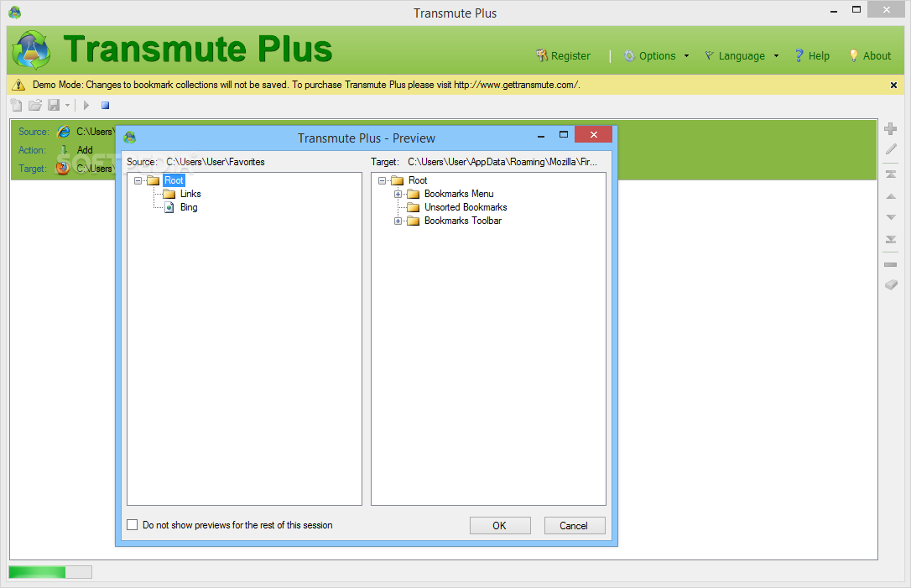Click OK in the Preview dialog

pos(500,525)
